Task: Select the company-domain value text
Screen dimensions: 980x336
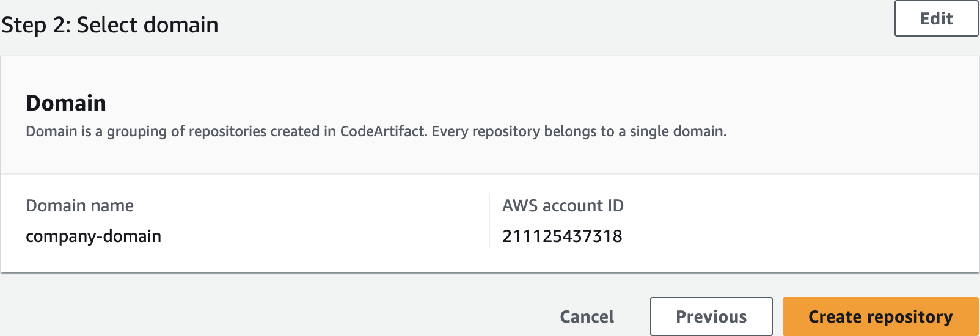Action: coord(93,236)
